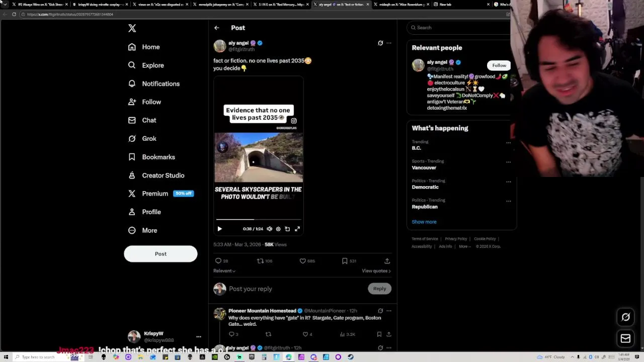Switch to 'IP2 Always Wins' browser tab

(39, 5)
